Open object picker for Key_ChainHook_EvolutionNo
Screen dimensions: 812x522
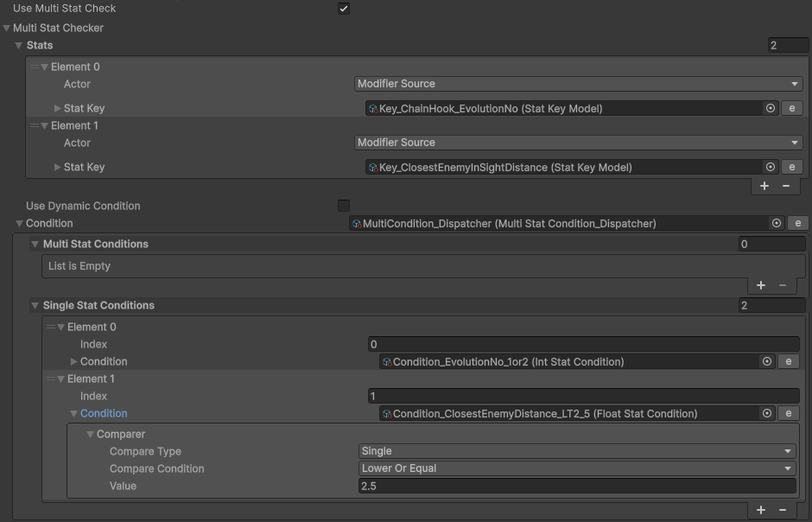click(x=770, y=108)
